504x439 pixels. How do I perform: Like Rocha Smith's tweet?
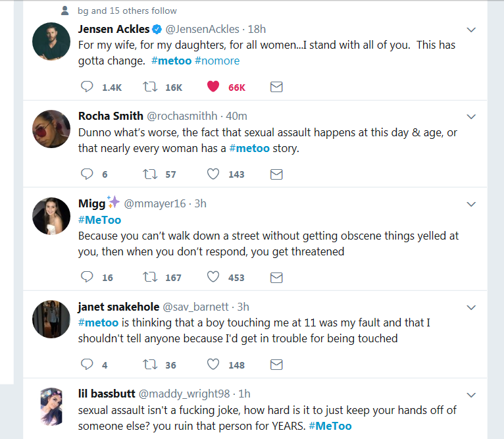(213, 174)
